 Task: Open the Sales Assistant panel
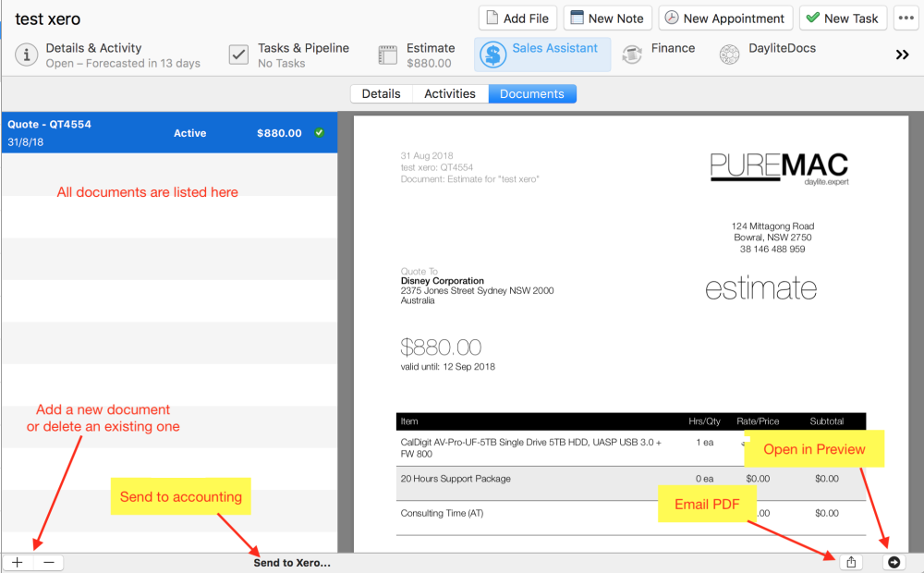541,54
